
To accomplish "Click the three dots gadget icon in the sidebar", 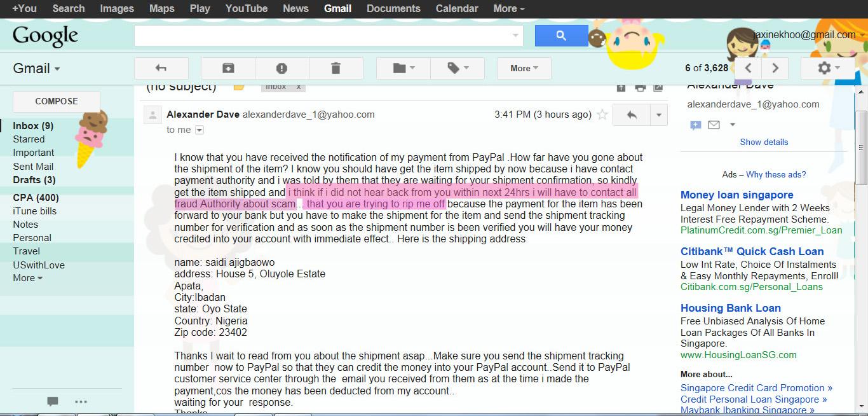I will [81, 401].
